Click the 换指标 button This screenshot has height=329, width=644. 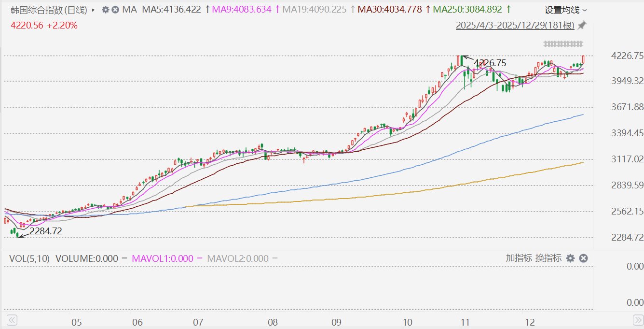[548, 258]
